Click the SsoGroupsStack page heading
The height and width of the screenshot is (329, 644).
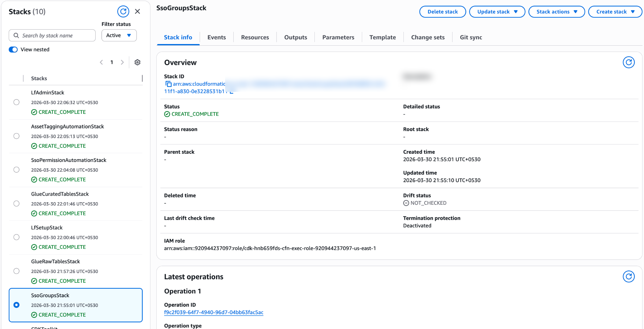181,8
